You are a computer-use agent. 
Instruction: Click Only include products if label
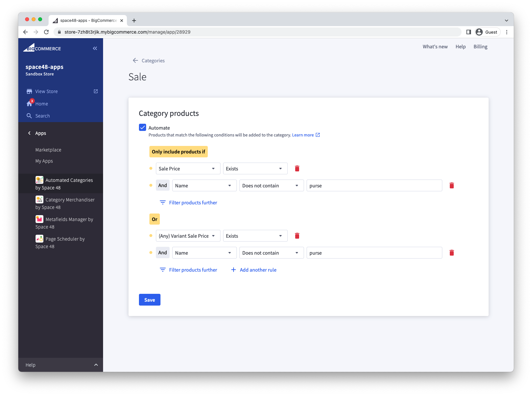pyautogui.click(x=178, y=151)
